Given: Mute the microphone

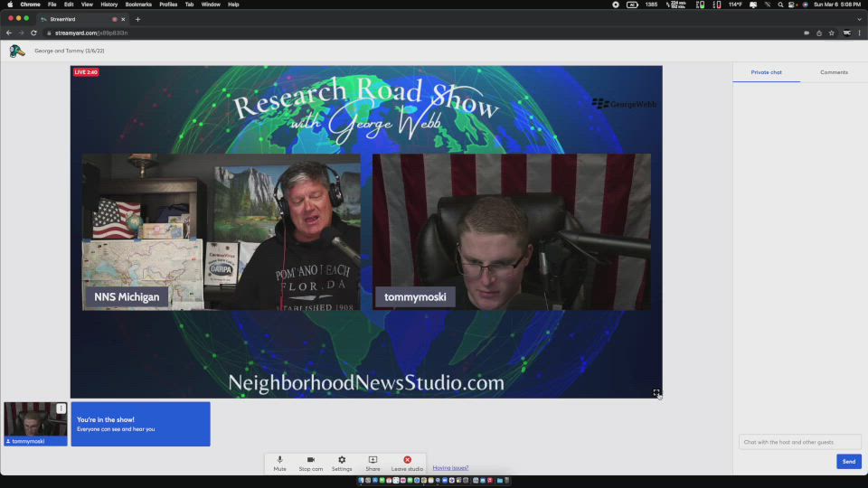Looking at the screenshot, I should click(279, 463).
